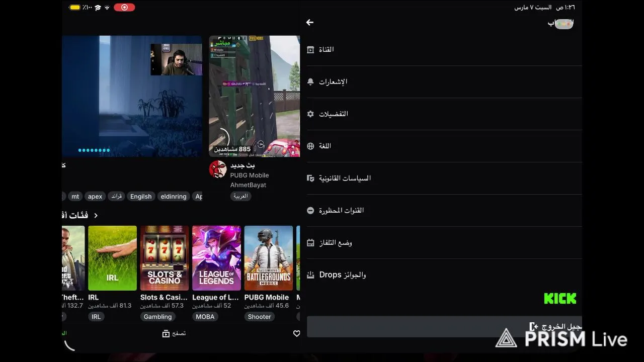Screen dimensions: 644x362
Task: Select the قرائد tag chip
Action: point(117,197)
